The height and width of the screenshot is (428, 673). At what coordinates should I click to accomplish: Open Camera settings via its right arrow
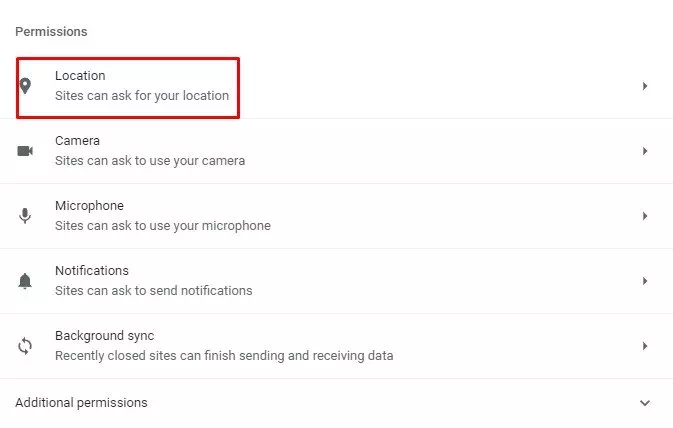pyautogui.click(x=645, y=151)
